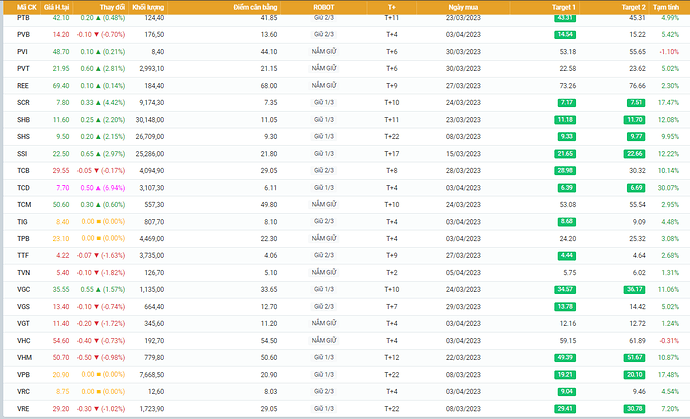Click green Target 1 value 43.31

[x=565, y=17]
